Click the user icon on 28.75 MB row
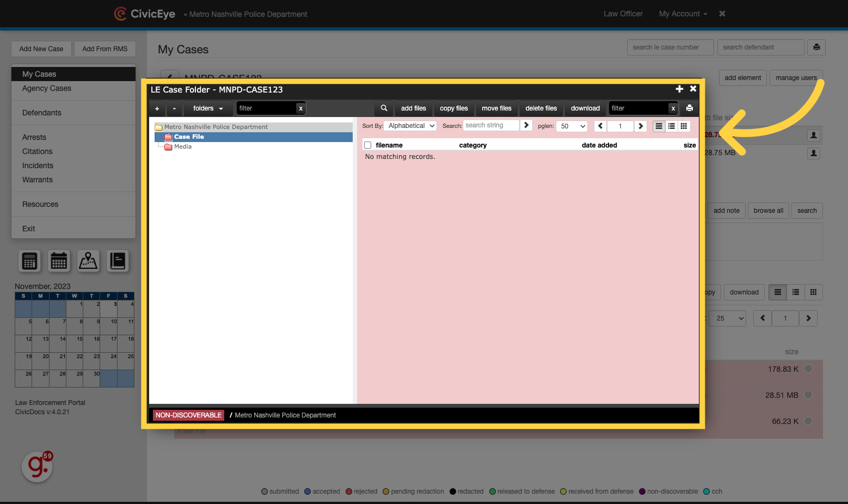This screenshot has height=504, width=848. 814,153
